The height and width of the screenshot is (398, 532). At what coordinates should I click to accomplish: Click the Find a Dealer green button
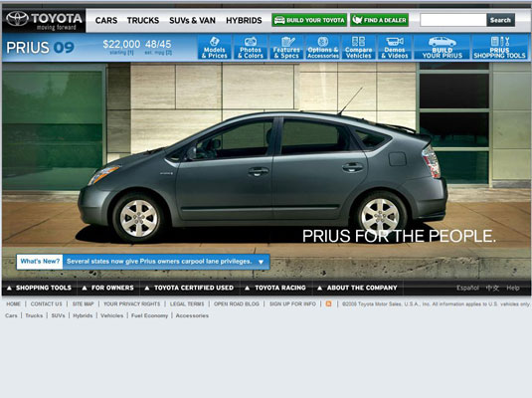(x=379, y=20)
